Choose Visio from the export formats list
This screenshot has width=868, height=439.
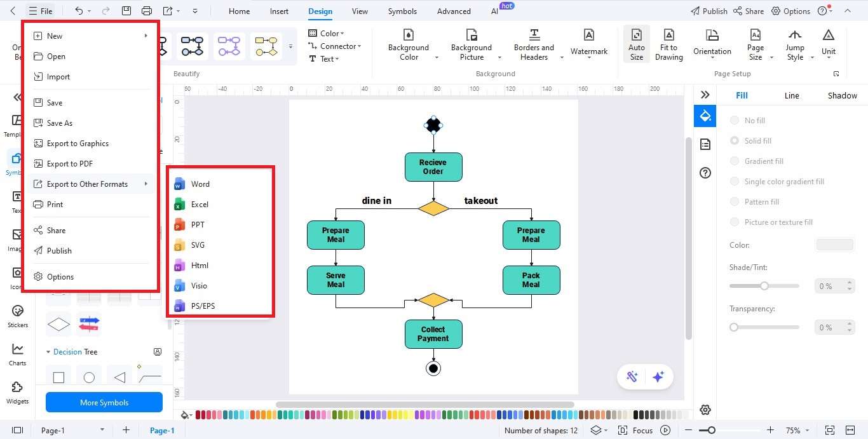(198, 285)
